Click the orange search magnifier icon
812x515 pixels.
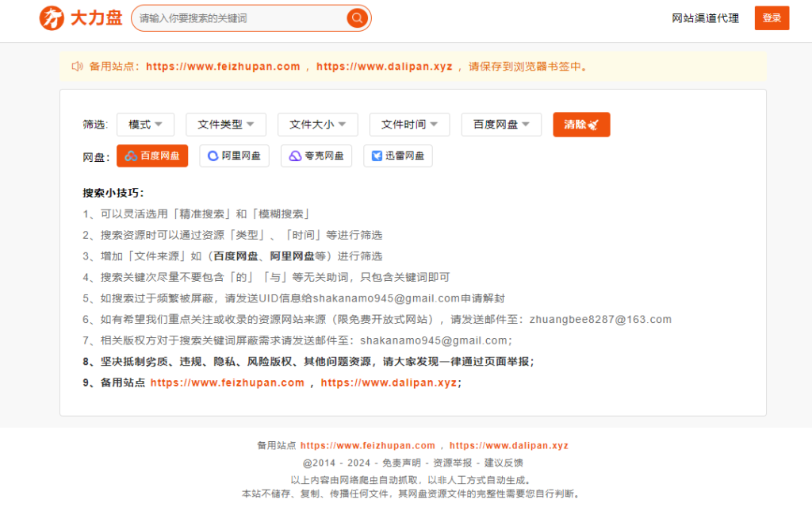(x=357, y=18)
